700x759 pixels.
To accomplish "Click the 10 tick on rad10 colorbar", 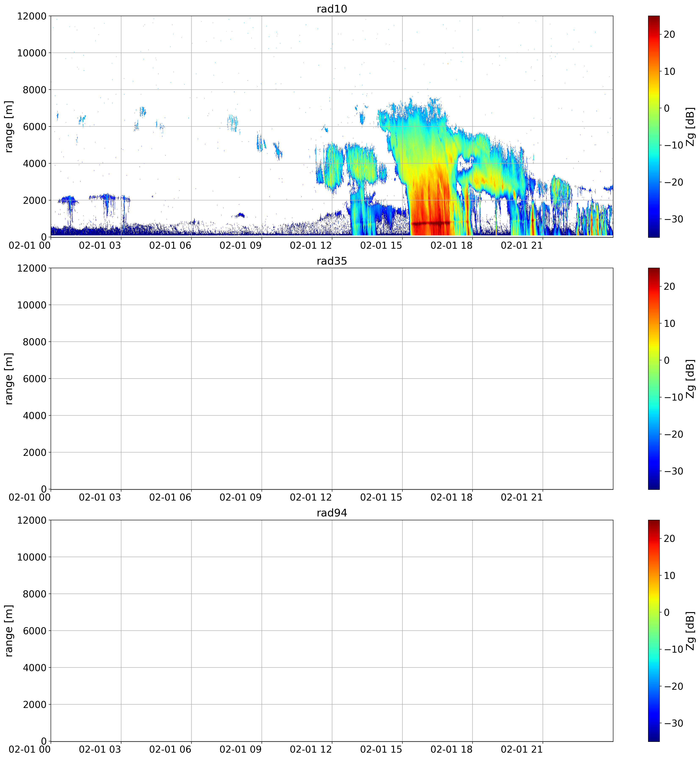I will (x=669, y=71).
